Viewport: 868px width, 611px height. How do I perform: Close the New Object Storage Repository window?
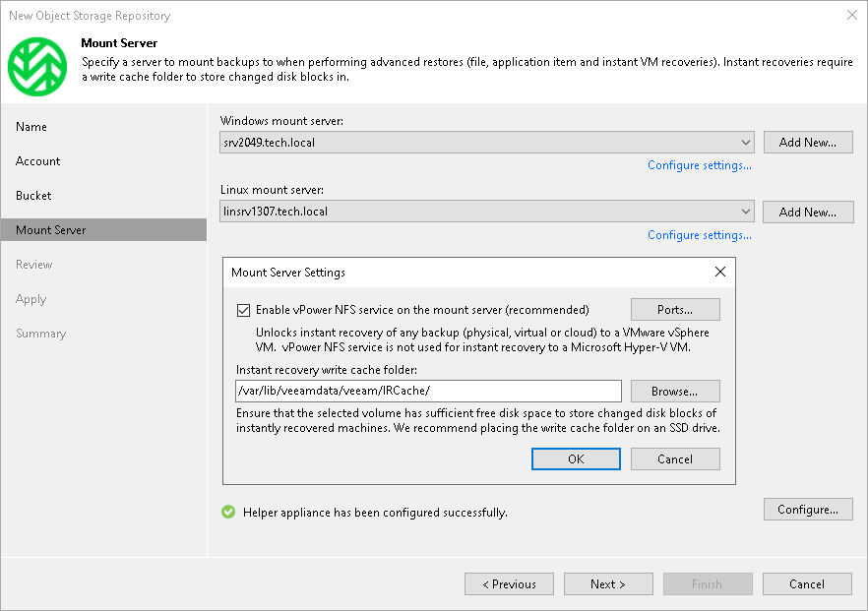point(852,15)
